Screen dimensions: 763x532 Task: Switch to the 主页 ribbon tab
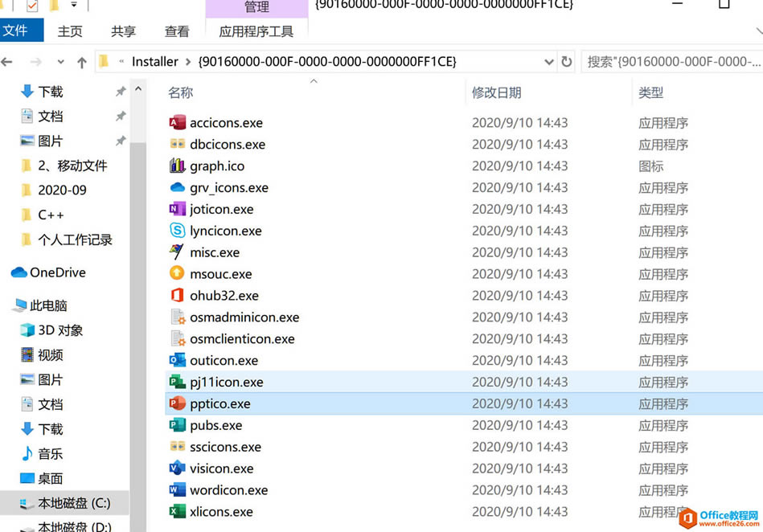(x=70, y=31)
